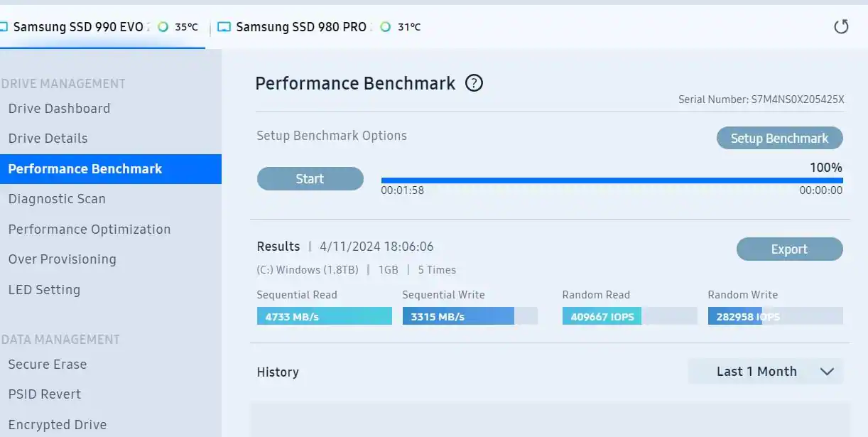This screenshot has height=437, width=868.
Task: Export the benchmark results
Action: tap(789, 249)
